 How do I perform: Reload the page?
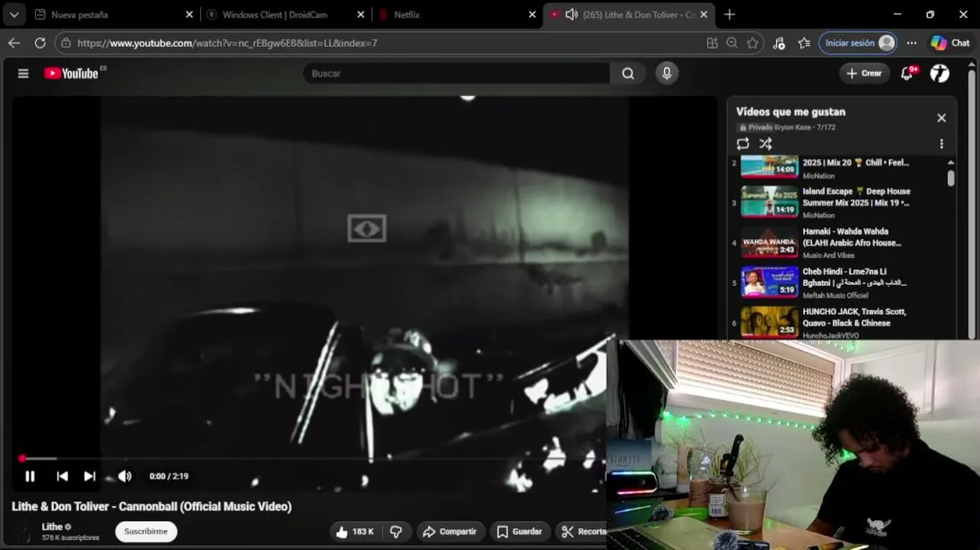pyautogui.click(x=40, y=43)
